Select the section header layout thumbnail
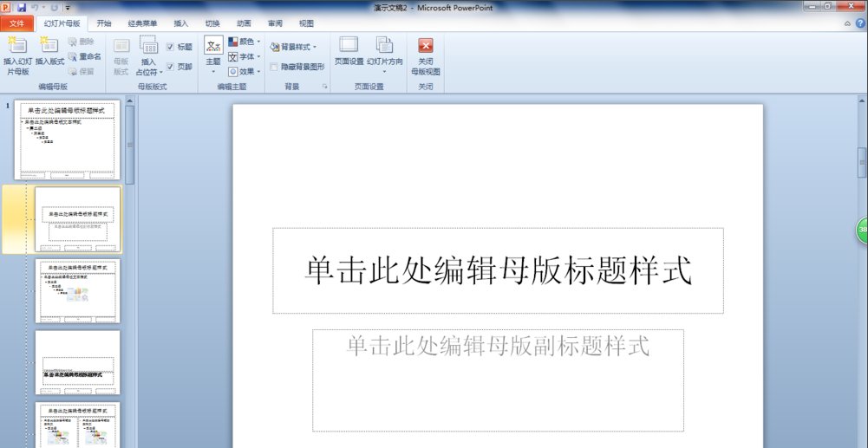 78,362
